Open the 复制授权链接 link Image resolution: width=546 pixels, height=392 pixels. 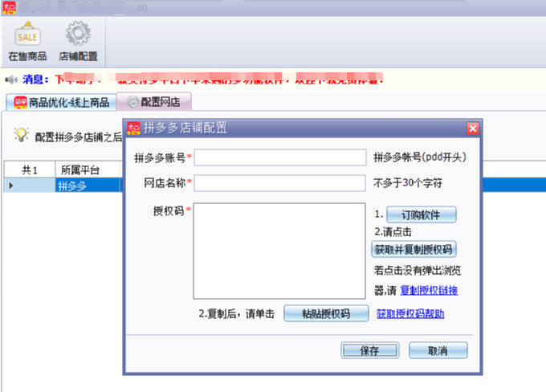coord(429,290)
